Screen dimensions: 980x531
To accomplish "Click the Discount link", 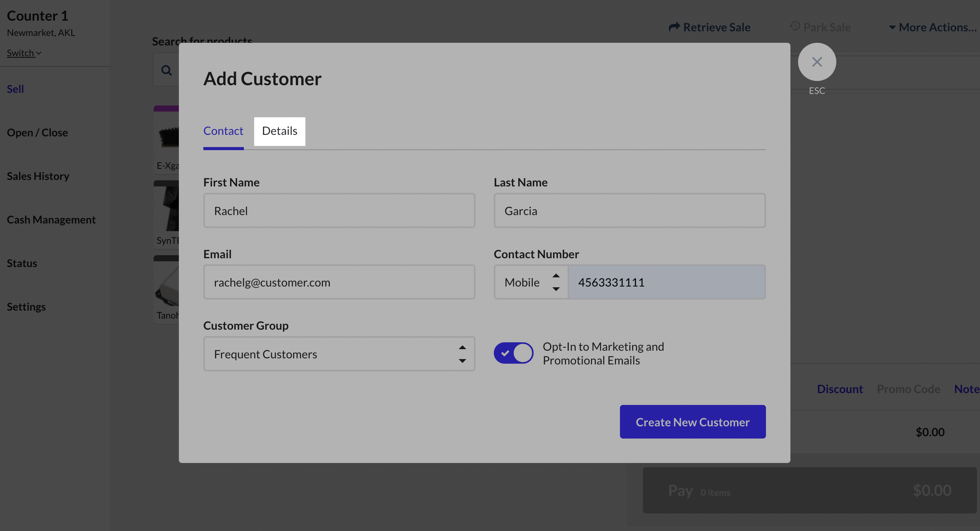I will pyautogui.click(x=840, y=389).
